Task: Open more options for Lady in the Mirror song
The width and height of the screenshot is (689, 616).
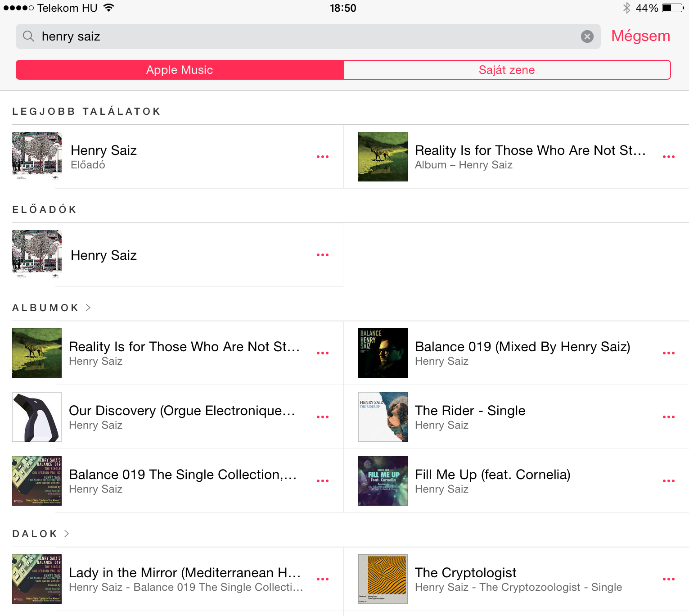Action: (x=323, y=579)
